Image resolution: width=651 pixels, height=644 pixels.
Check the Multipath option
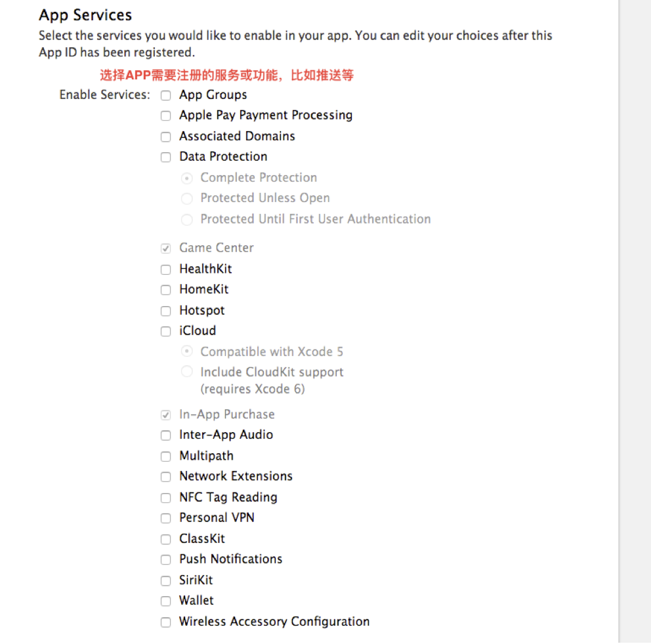point(165,456)
